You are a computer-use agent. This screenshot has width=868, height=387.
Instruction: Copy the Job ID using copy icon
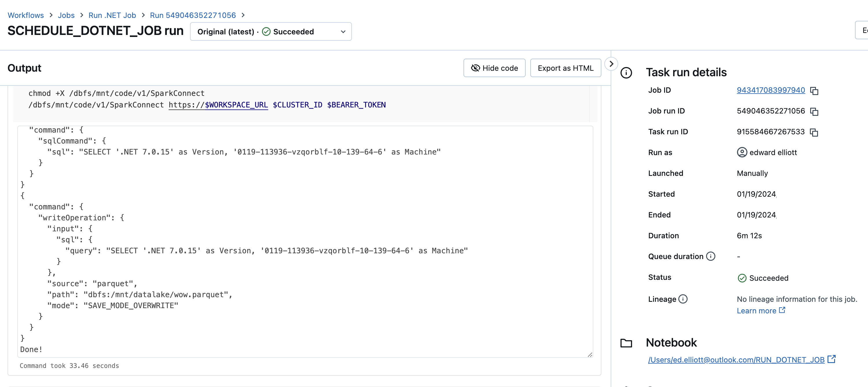click(x=815, y=91)
